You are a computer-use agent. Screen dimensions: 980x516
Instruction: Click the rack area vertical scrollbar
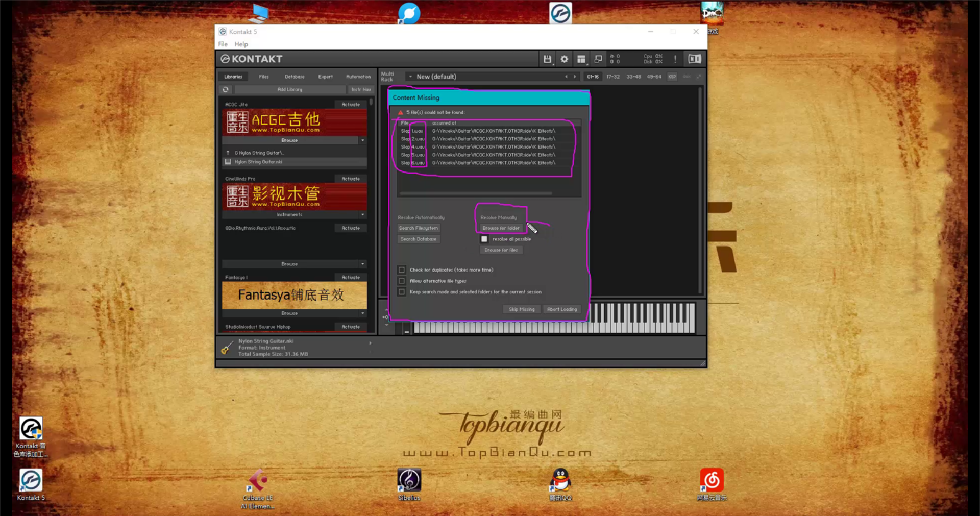tap(700, 190)
